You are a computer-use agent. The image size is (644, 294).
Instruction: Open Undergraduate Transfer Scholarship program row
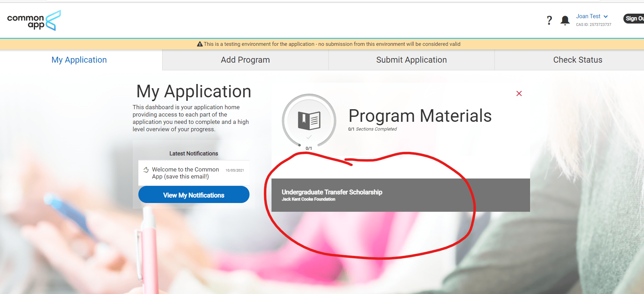pos(400,195)
